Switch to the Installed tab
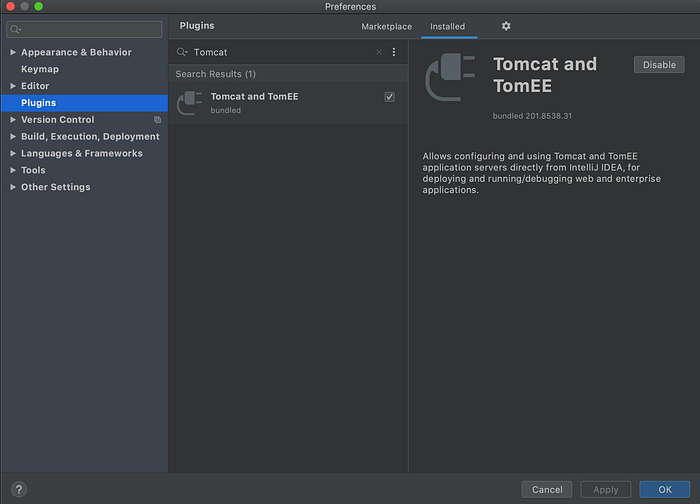 (448, 26)
